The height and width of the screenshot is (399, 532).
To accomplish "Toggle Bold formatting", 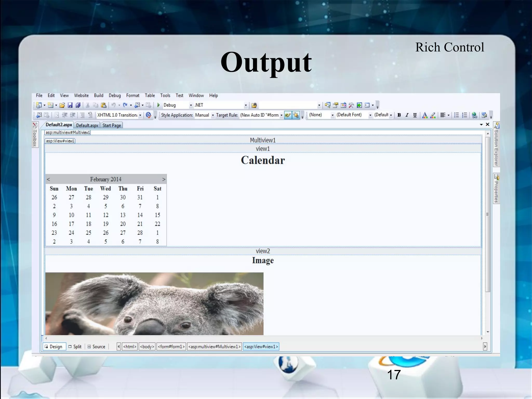I will coord(399,115).
